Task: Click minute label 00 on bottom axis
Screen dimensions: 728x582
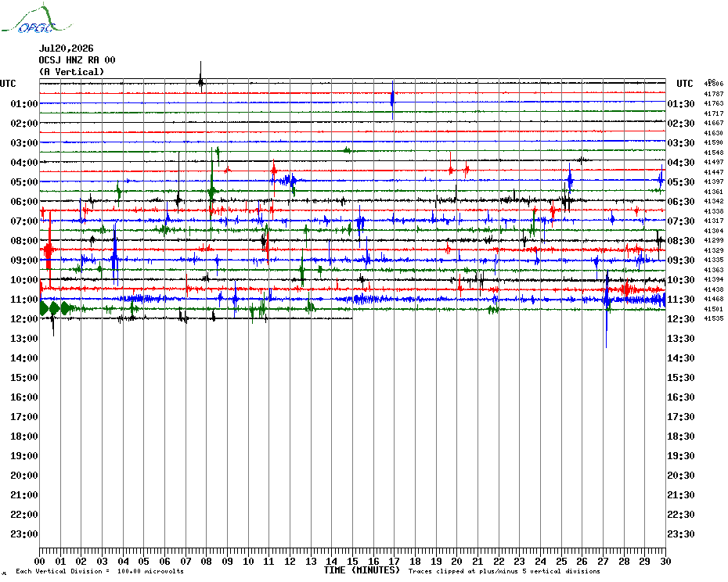Action: 40,562
